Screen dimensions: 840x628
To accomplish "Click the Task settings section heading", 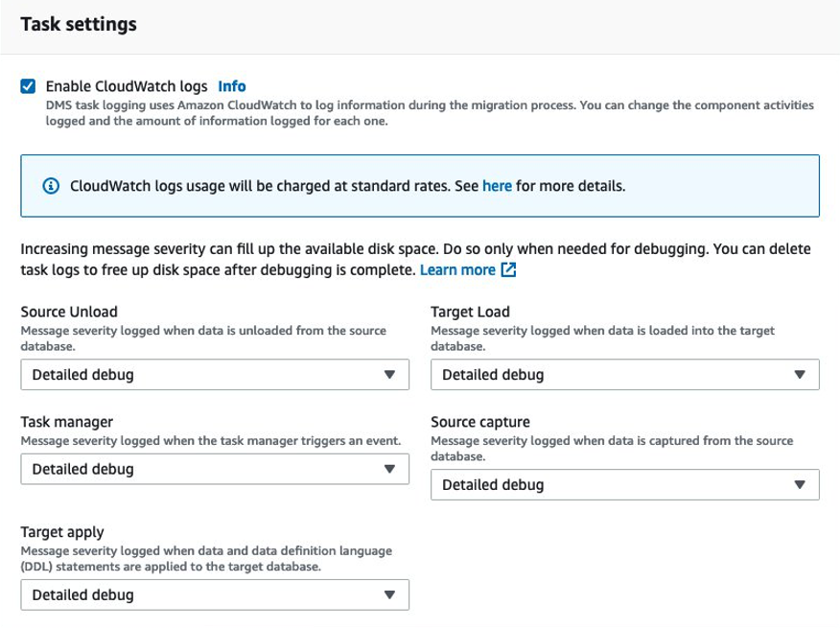I will pyautogui.click(x=79, y=25).
